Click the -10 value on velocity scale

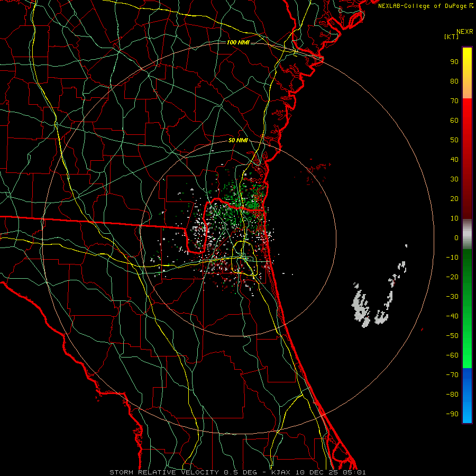tap(452, 258)
